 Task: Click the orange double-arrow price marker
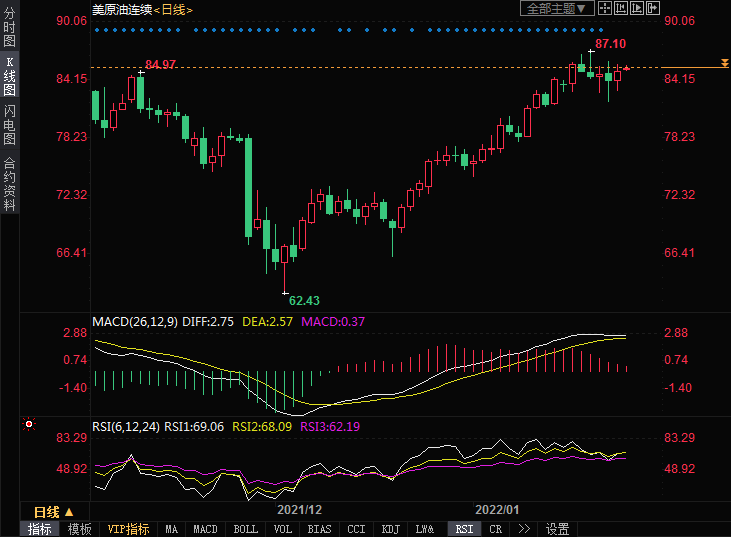[x=724, y=64]
